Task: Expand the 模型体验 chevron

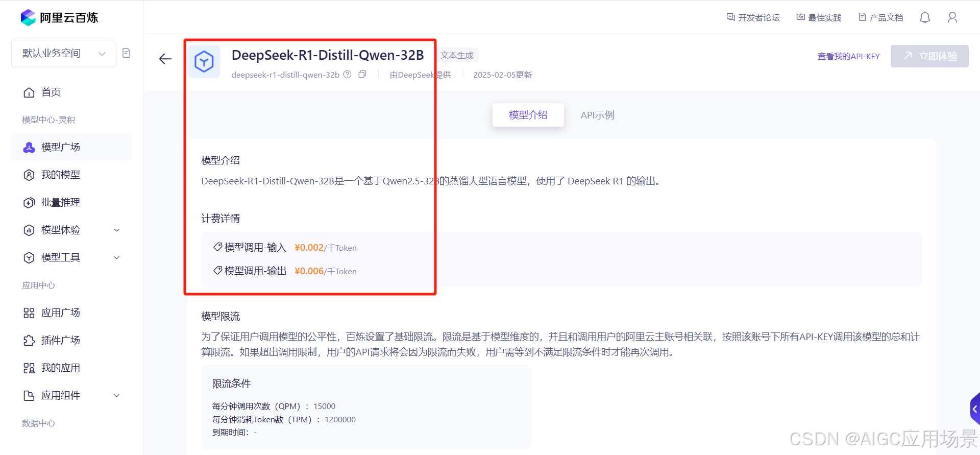Action: (x=117, y=230)
